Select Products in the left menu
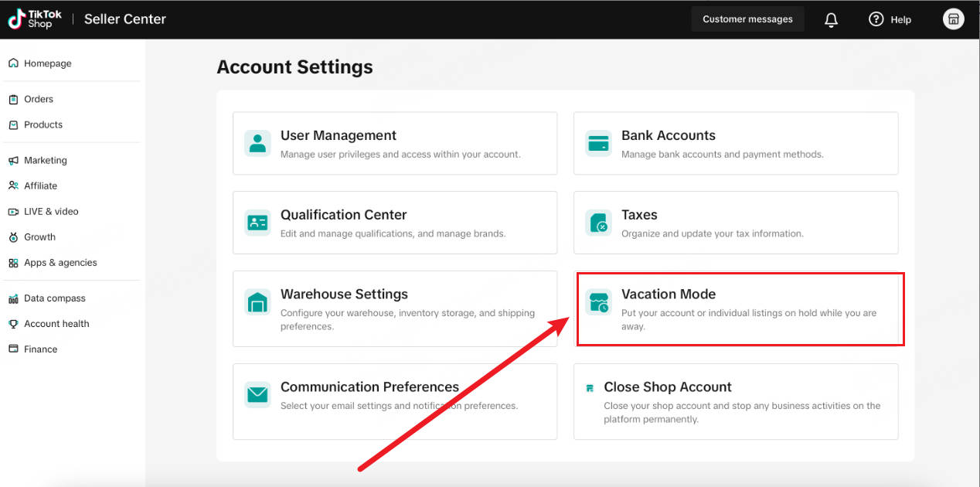 43,124
